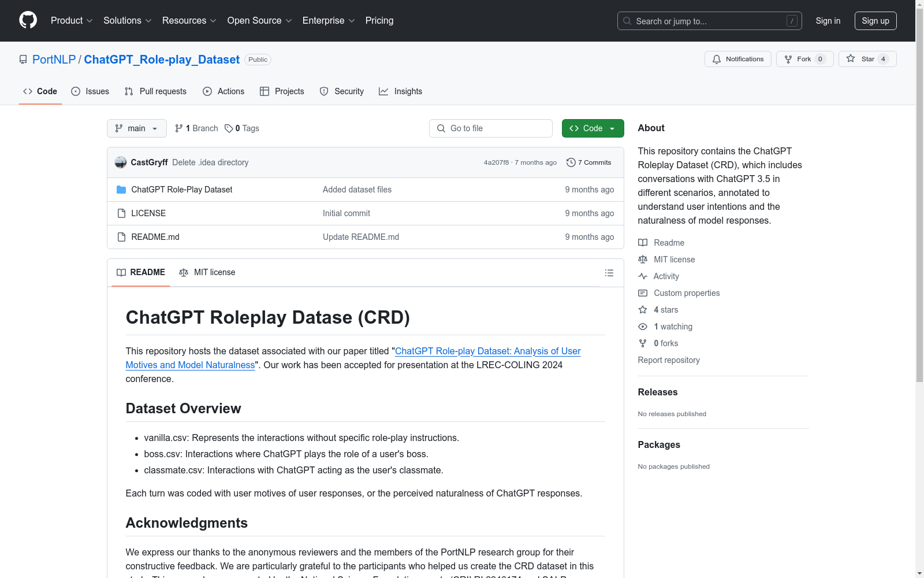924x578 pixels.
Task: Open the ChatGPT_Role-play_Dataset repository link
Action: [x=162, y=60]
